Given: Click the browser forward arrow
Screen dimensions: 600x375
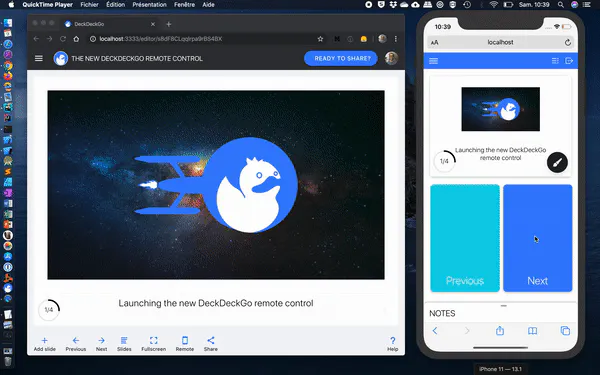Looking at the screenshot, I should (x=49, y=39).
